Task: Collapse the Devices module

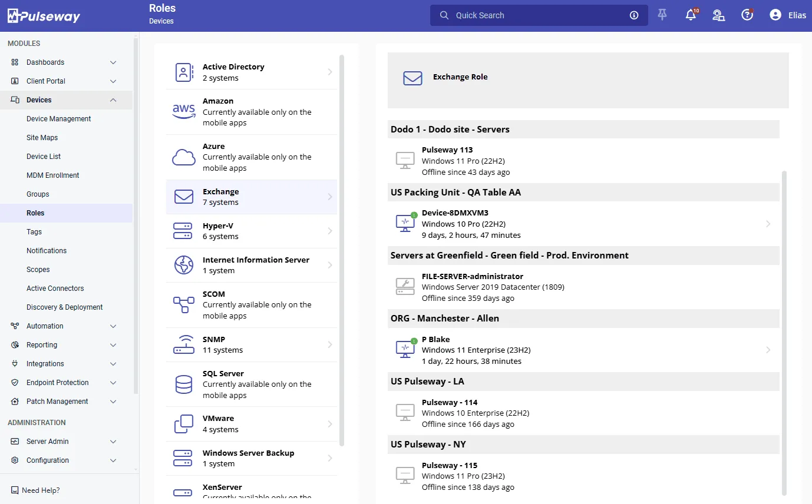Action: (x=113, y=100)
